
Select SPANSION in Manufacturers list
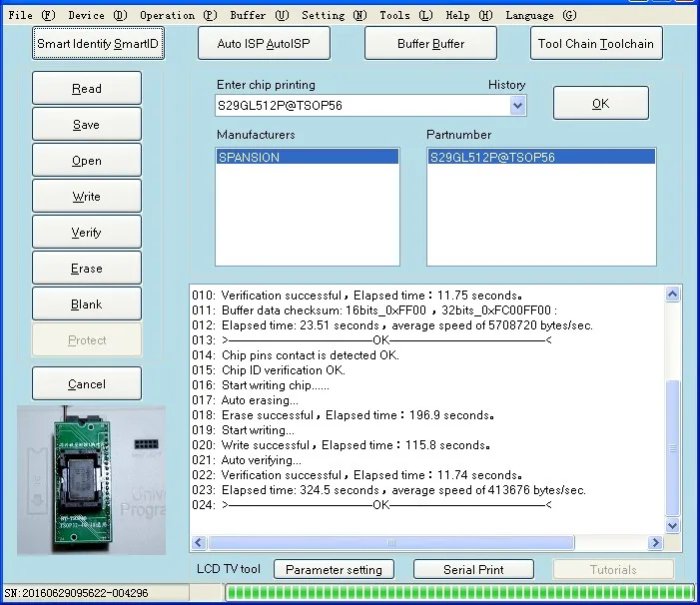[x=249, y=158]
